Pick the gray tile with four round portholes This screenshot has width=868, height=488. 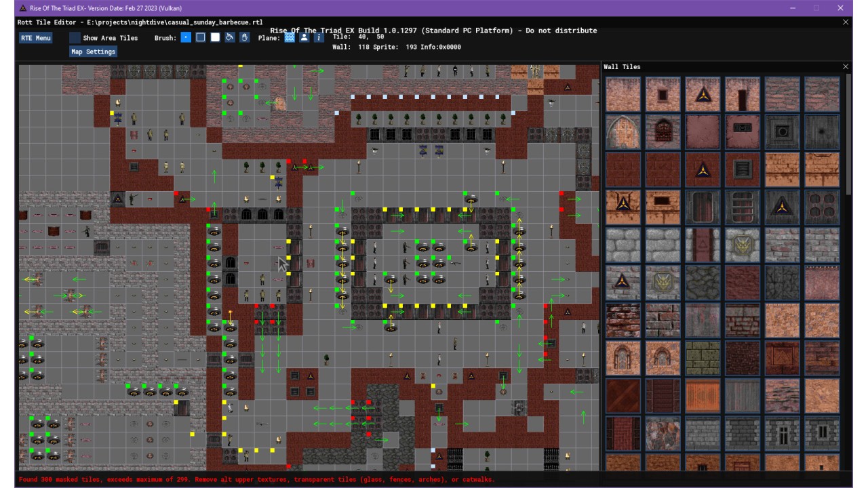point(822,207)
